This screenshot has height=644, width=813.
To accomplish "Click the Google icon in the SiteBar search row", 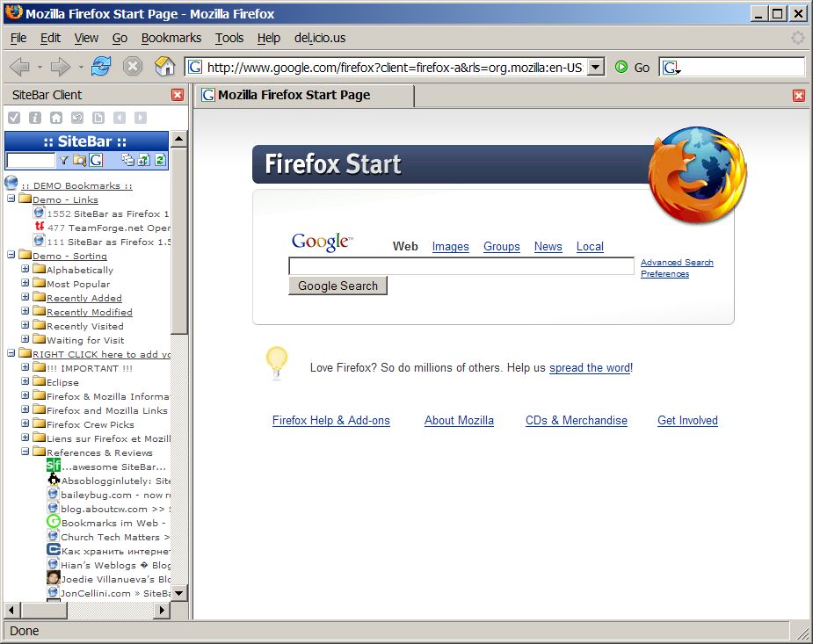I will pyautogui.click(x=97, y=160).
